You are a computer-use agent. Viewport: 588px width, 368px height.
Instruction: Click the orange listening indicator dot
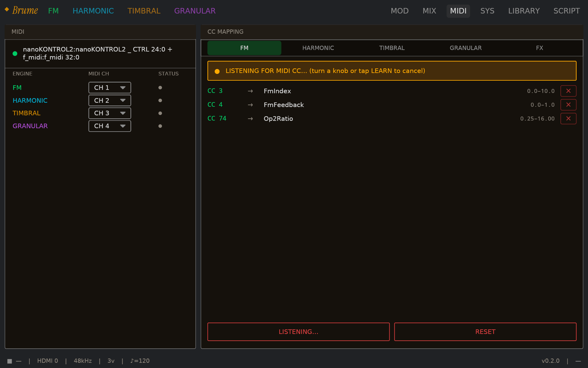[x=217, y=71]
